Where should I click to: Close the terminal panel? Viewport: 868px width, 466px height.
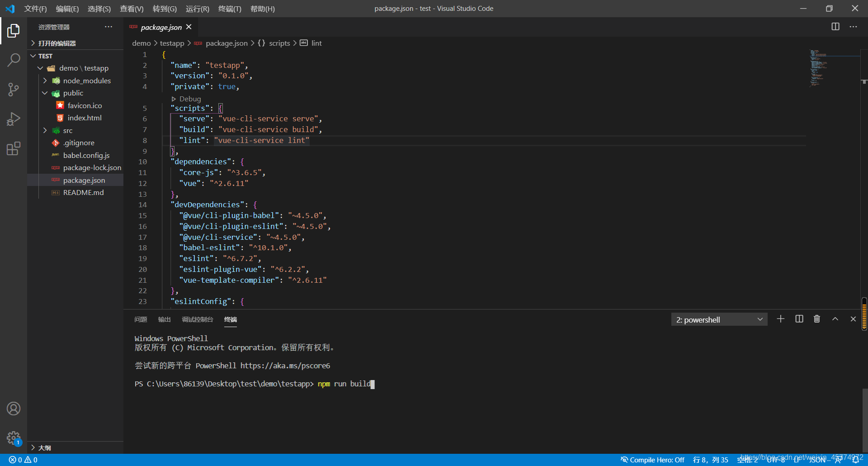[x=853, y=319]
